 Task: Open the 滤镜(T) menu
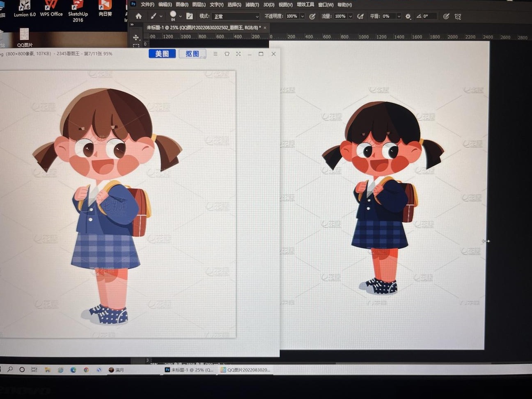pyautogui.click(x=252, y=5)
